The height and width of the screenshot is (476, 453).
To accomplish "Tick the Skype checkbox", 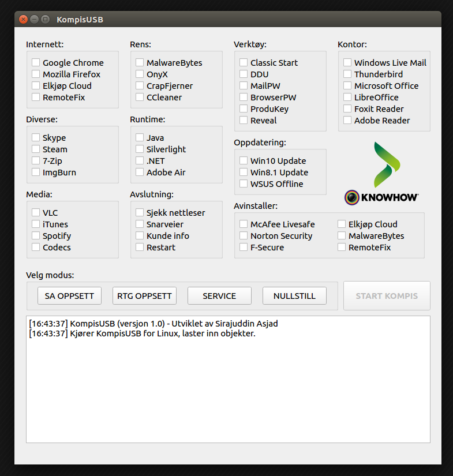I will click(x=36, y=137).
